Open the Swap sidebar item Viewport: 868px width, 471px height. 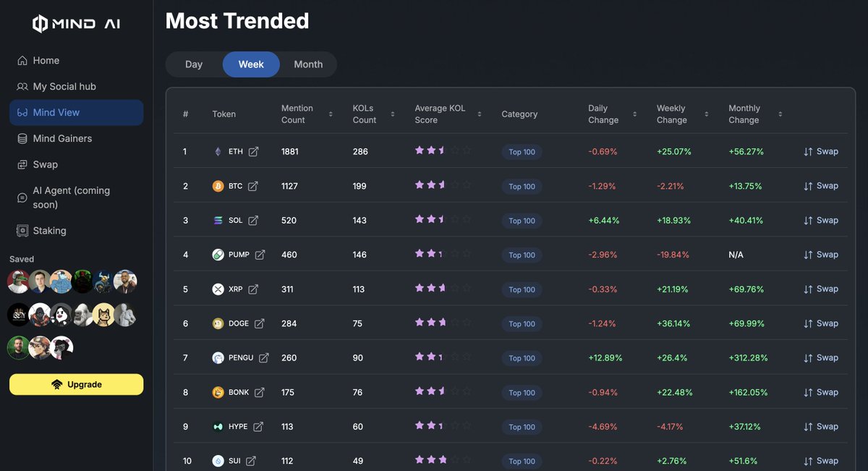pyautogui.click(x=76, y=164)
